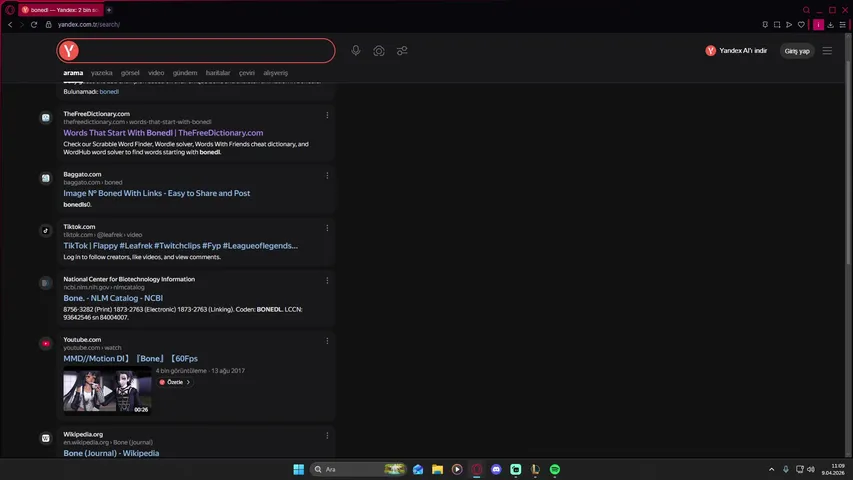
Task: Open options menu for Wikipedia.org result
Action: pos(327,436)
